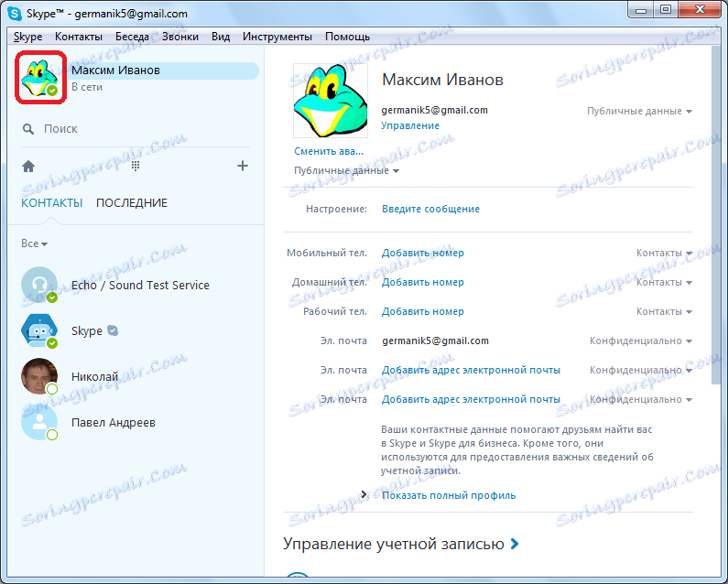This screenshot has width=728, height=584.
Task: Click Добавить номер for Домашний тел.
Action: pos(422,282)
